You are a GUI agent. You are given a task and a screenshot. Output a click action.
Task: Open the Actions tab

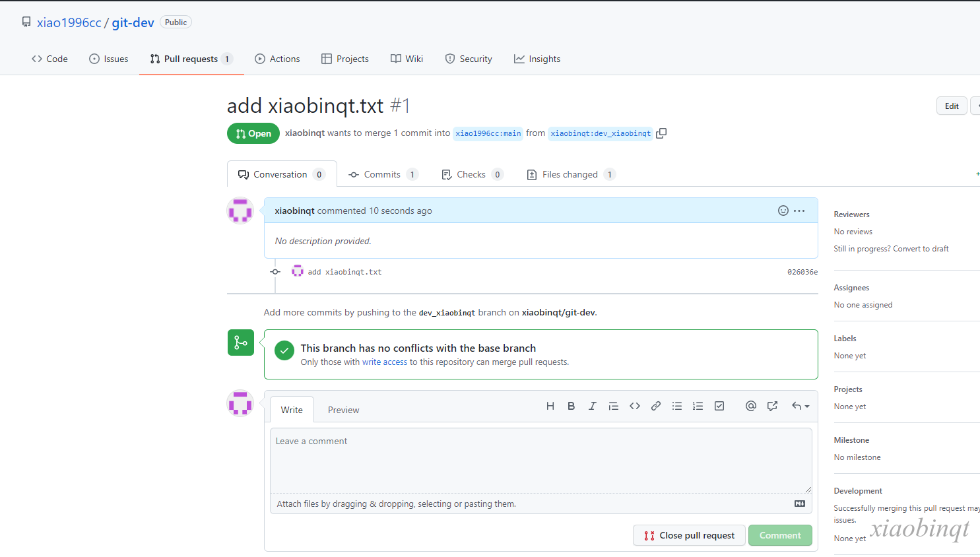[x=277, y=59]
